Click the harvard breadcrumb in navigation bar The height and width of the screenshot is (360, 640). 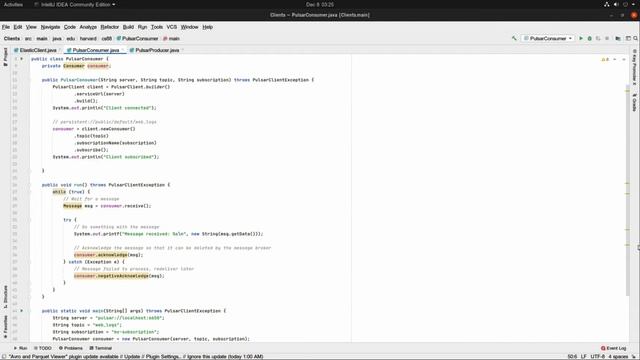[x=88, y=38]
